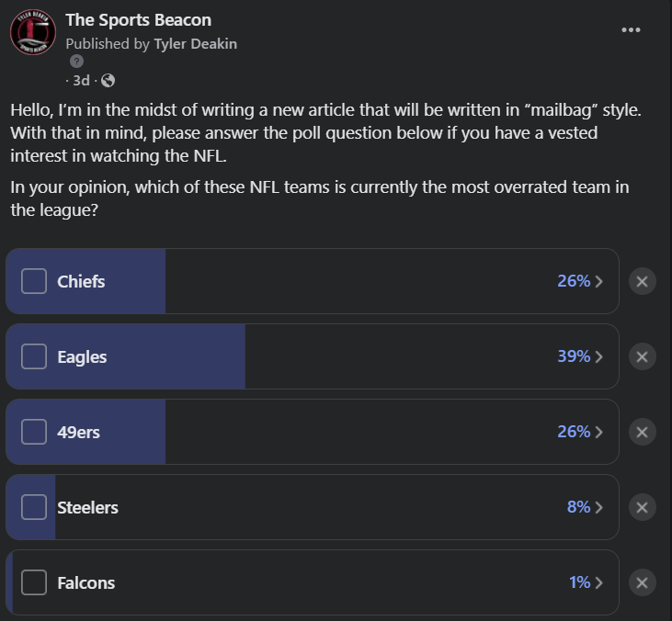Remove the Steelers poll option
This screenshot has height=621, width=672.
point(643,507)
